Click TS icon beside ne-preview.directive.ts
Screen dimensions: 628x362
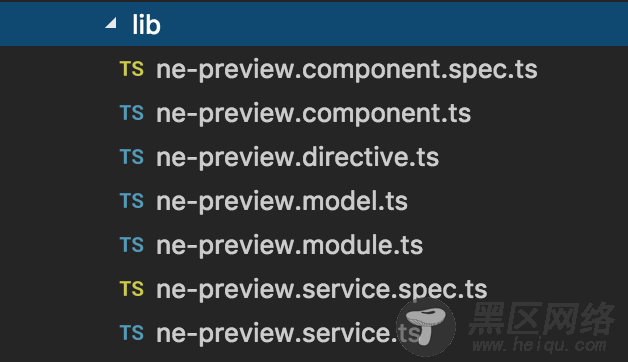coord(132,157)
